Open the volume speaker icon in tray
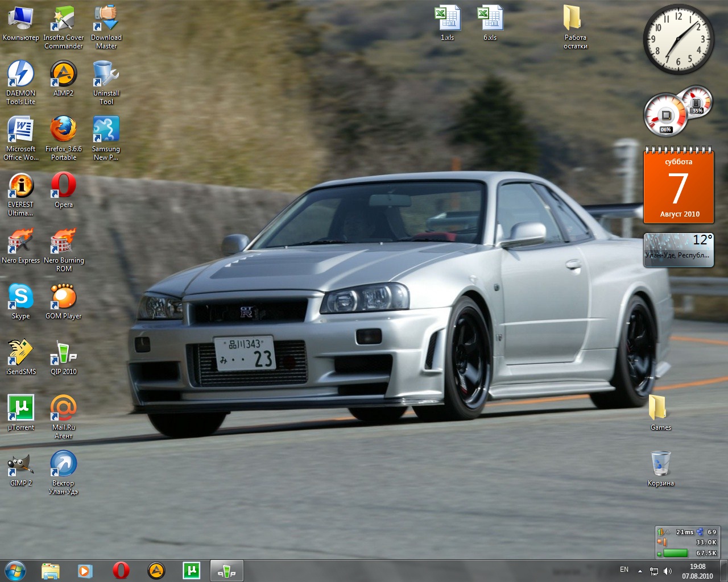Image resolution: width=728 pixels, height=582 pixels. tap(668, 571)
